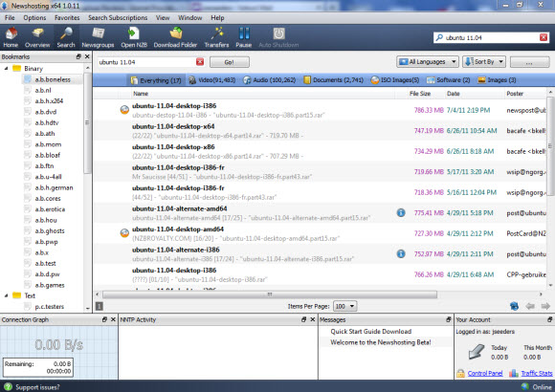Close the Connection Graph panel
Image resolution: width=555 pixels, height=392 pixels.
(x=113, y=319)
